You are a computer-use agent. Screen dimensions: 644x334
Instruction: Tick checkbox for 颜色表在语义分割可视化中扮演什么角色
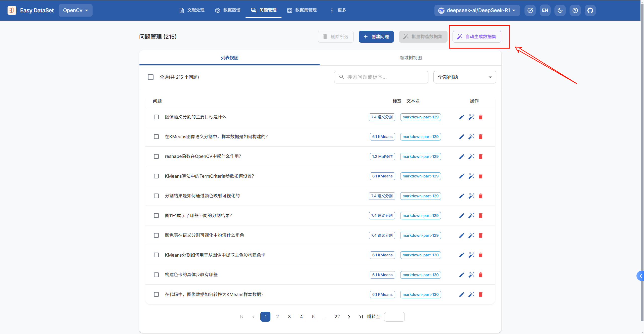(156, 235)
